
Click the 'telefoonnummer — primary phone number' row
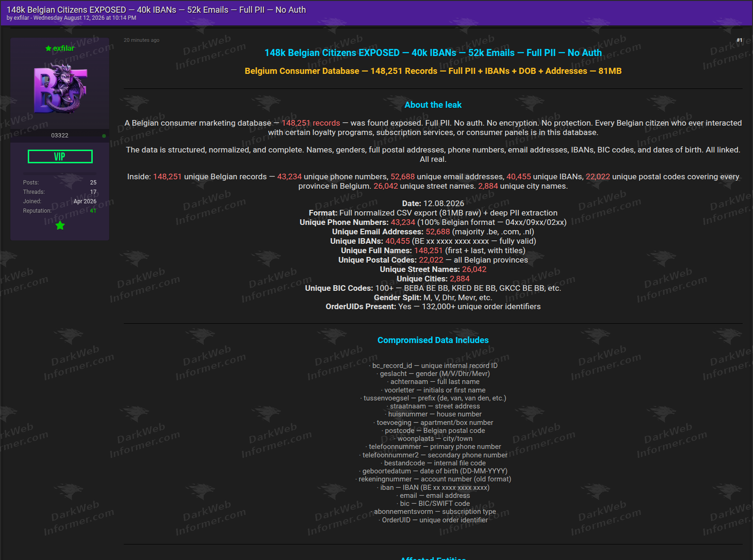[x=433, y=447]
